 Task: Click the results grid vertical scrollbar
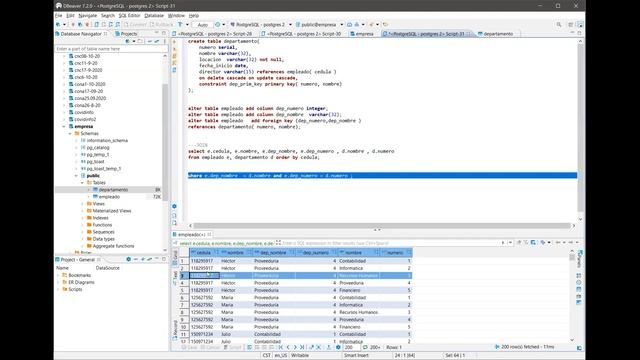pyautogui.click(x=572, y=258)
